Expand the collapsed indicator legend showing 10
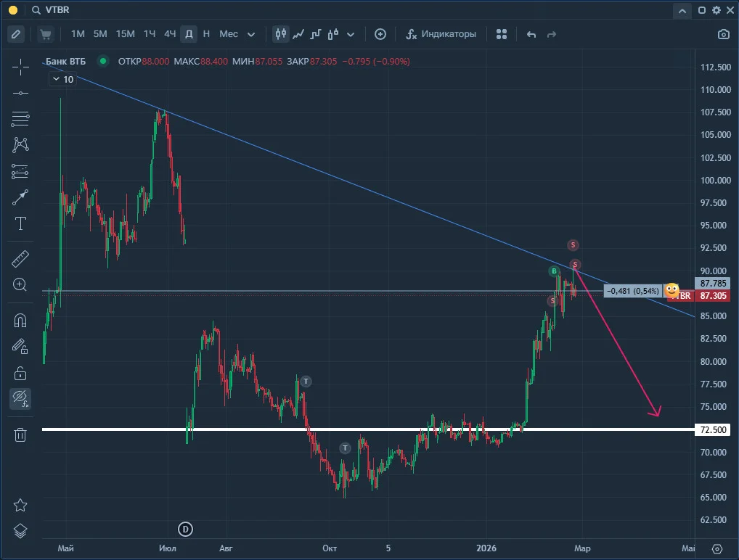739x560 pixels. pyautogui.click(x=62, y=79)
